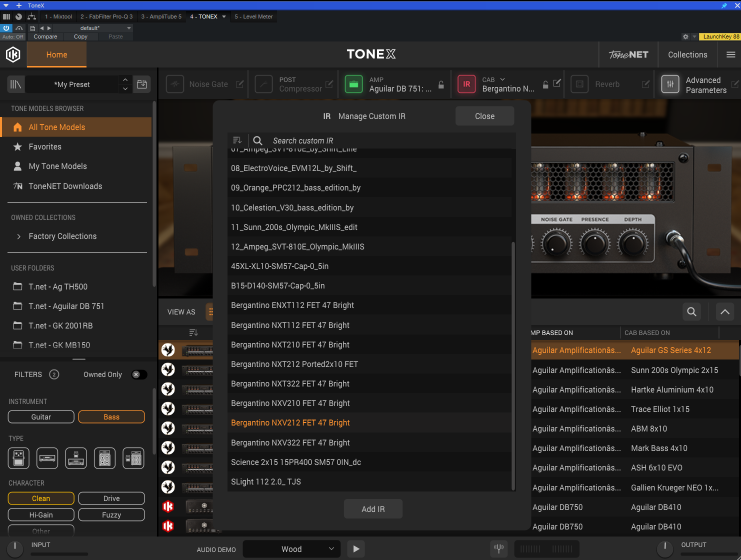Screen dimensions: 741x560
Task: Expand Factory Collections
Action: (19, 236)
